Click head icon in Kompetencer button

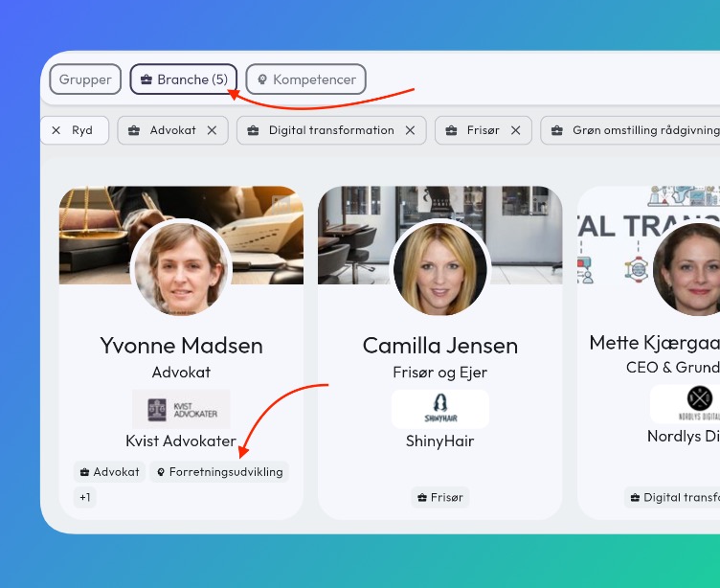[262, 79]
